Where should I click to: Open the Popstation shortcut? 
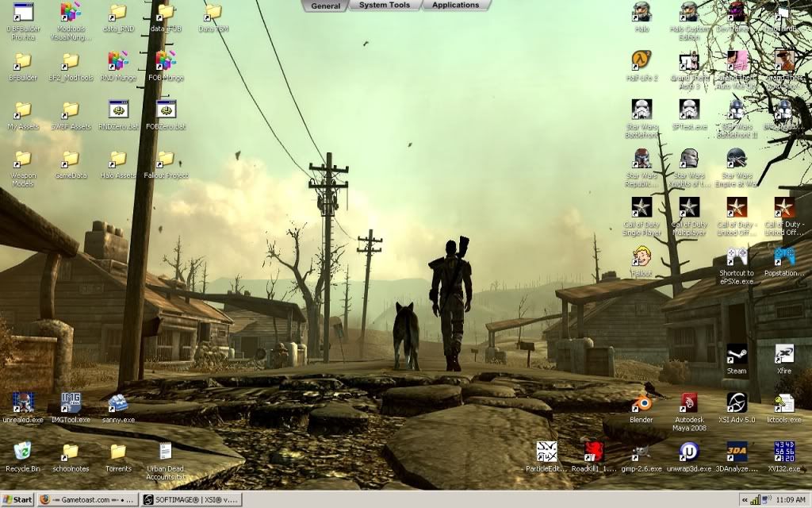click(784, 261)
